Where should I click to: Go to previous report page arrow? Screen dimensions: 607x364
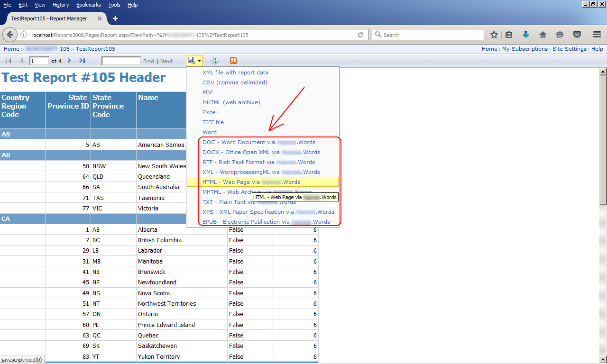21,61
